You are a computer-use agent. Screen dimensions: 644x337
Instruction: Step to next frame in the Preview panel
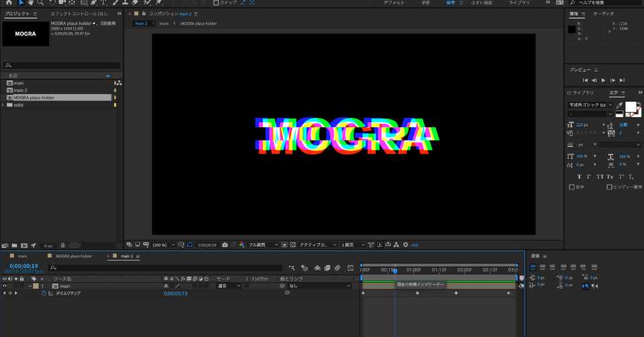tap(612, 80)
